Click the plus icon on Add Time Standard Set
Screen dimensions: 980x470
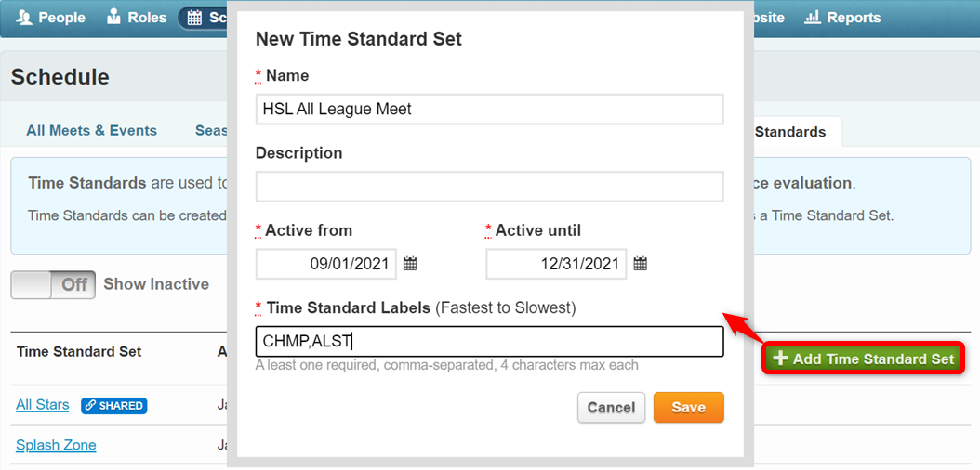pos(780,359)
